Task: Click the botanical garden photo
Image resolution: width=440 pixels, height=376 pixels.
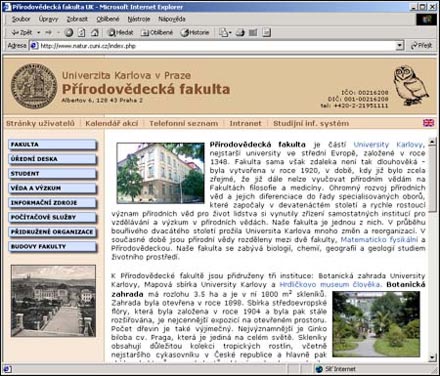Action: pos(376,324)
